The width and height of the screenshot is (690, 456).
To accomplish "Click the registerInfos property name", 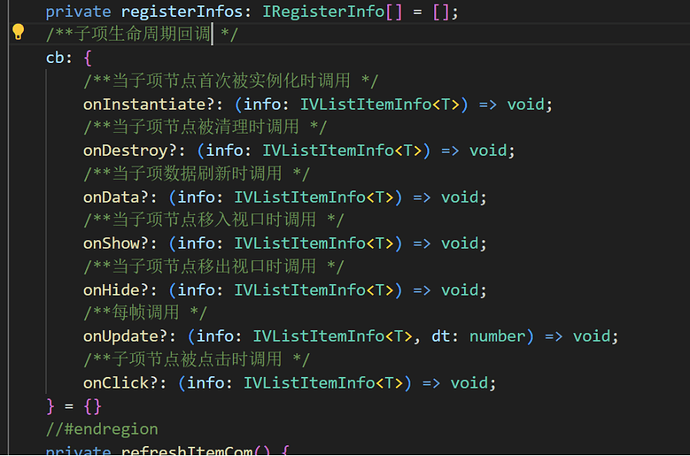I will click(x=181, y=11).
